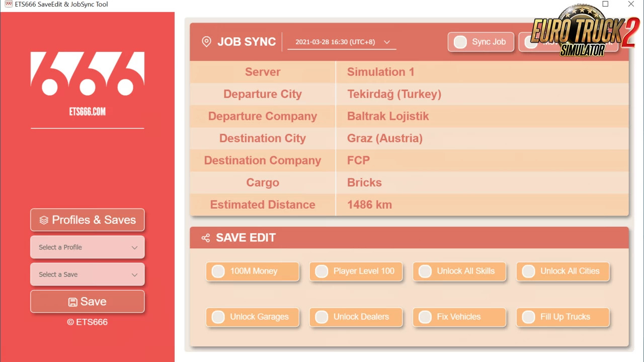Turn on Unlock All Skills
644x362 pixels.
[425, 271]
